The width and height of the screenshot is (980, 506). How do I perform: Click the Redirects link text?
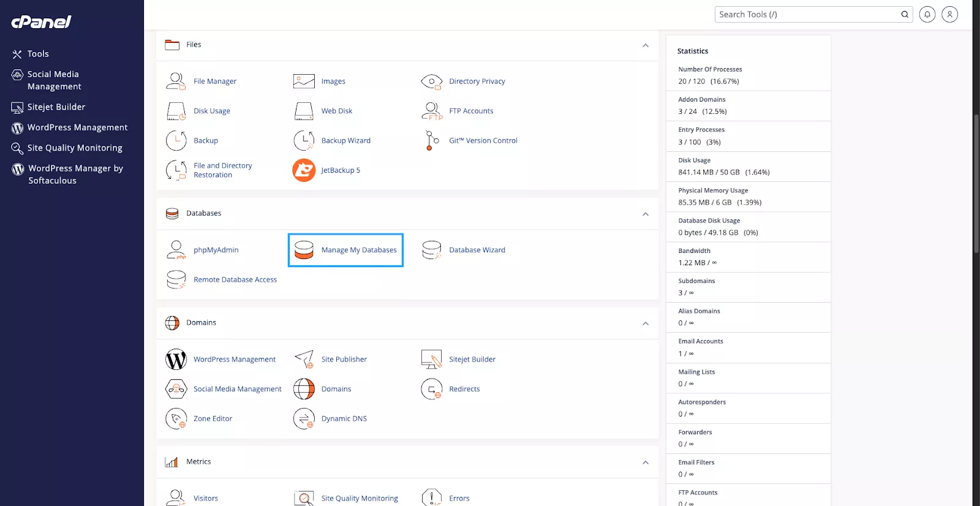464,389
